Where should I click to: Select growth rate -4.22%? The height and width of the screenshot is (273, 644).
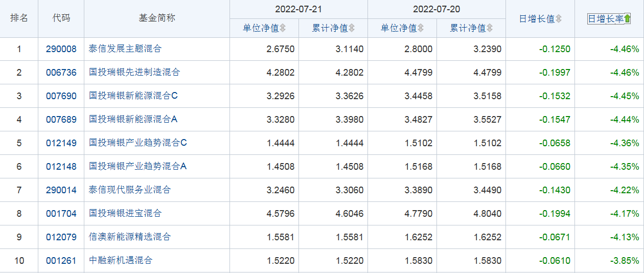pos(625,190)
